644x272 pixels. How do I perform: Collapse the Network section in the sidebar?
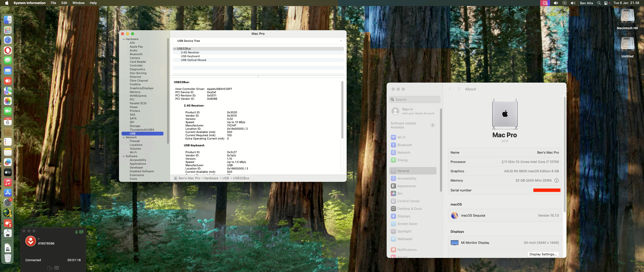(124, 138)
